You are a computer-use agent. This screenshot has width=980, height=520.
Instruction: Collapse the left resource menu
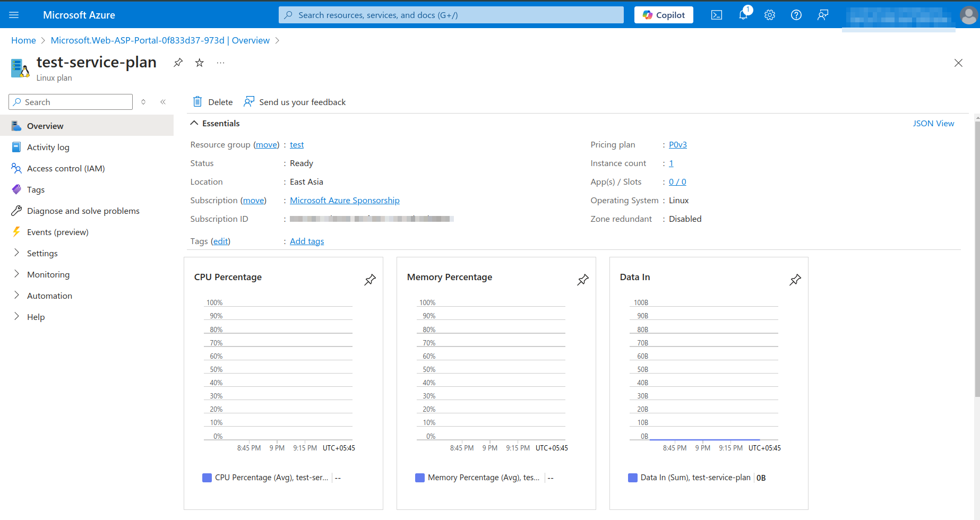pos(163,102)
